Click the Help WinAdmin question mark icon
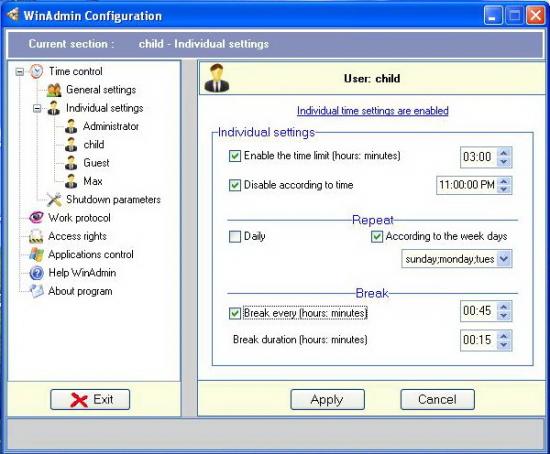This screenshot has height=454, width=550. (x=36, y=273)
